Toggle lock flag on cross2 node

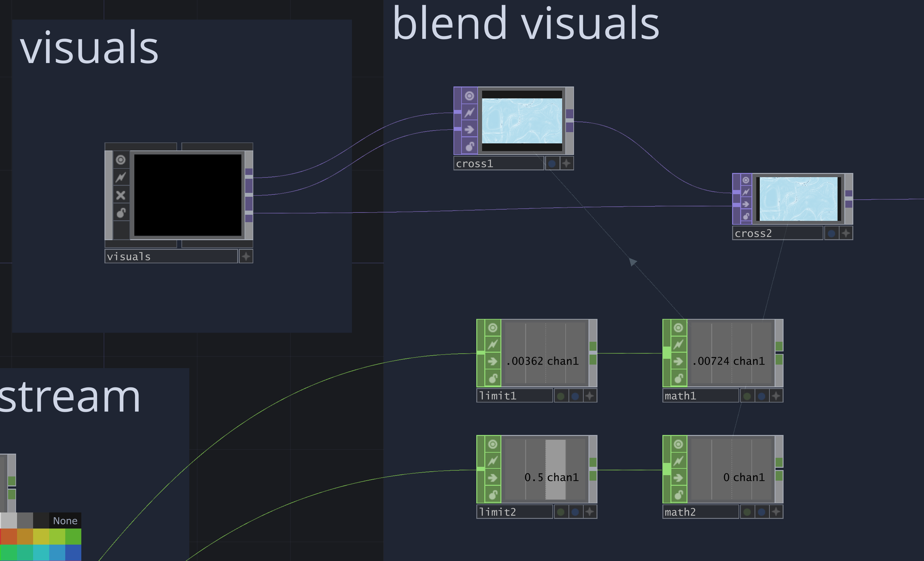[746, 216]
